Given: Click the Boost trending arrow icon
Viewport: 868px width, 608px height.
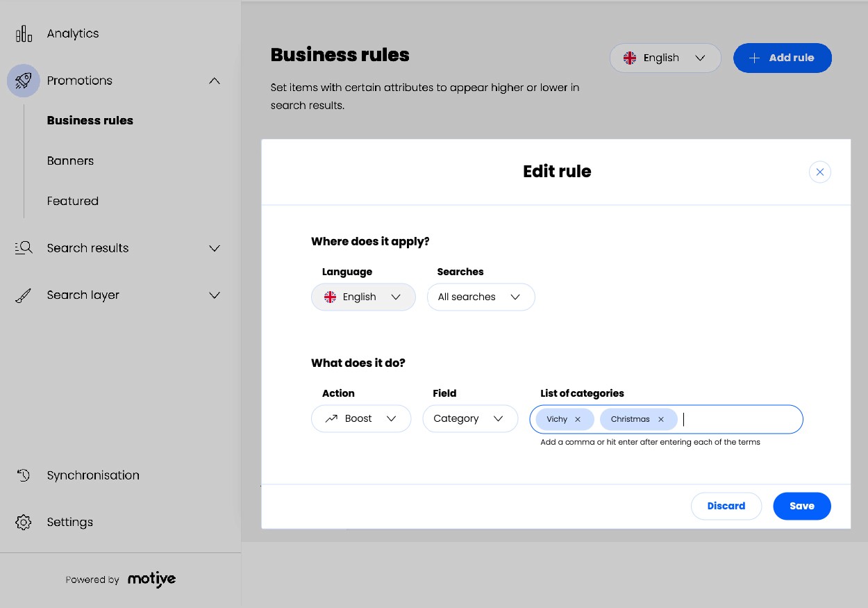Looking at the screenshot, I should coord(331,419).
